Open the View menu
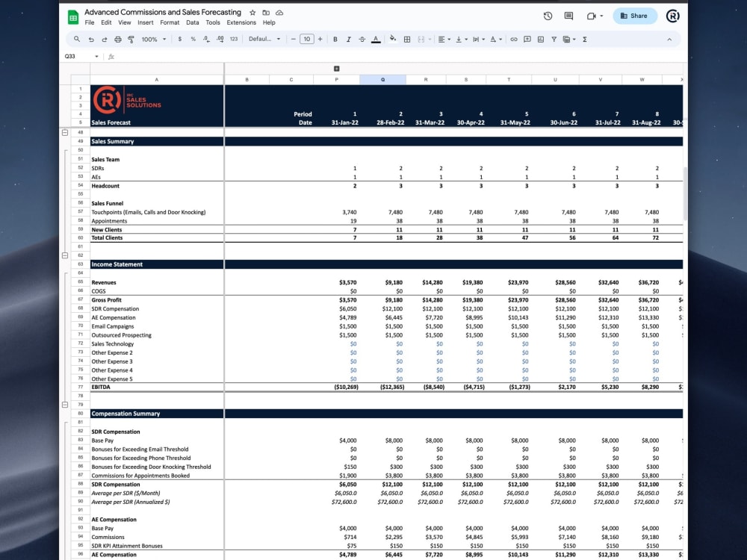This screenshot has height=560, width=747. [x=124, y=22]
